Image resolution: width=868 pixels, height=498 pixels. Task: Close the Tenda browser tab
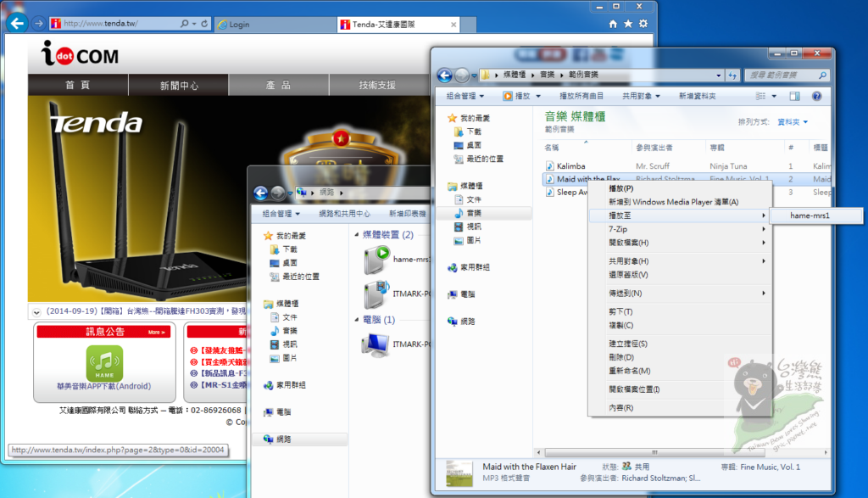(x=453, y=25)
